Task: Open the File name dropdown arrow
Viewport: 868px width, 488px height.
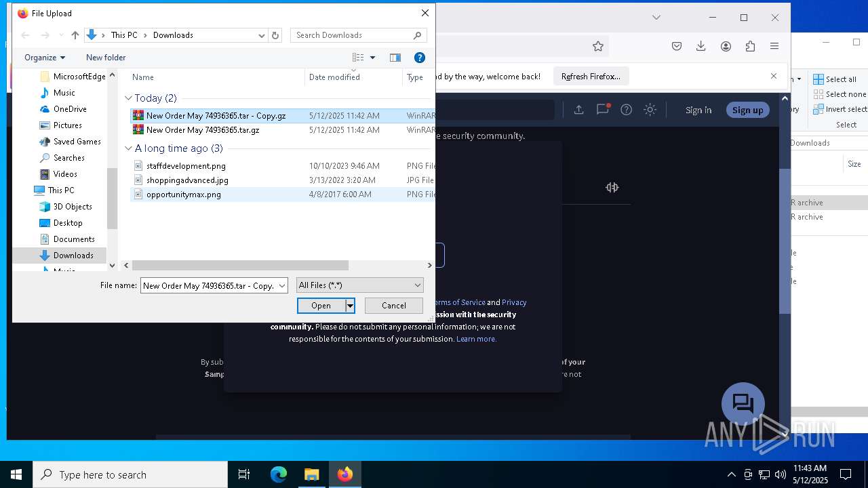Action: pos(282,286)
